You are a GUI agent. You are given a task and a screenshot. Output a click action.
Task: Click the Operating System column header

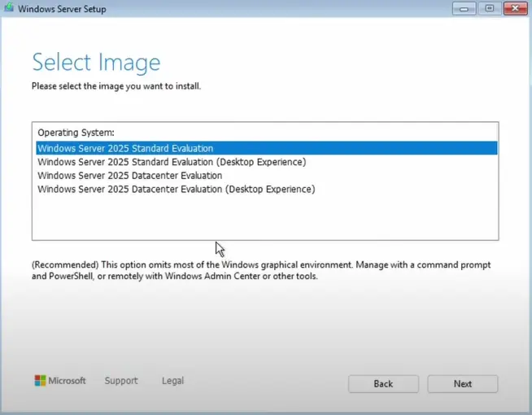point(76,132)
